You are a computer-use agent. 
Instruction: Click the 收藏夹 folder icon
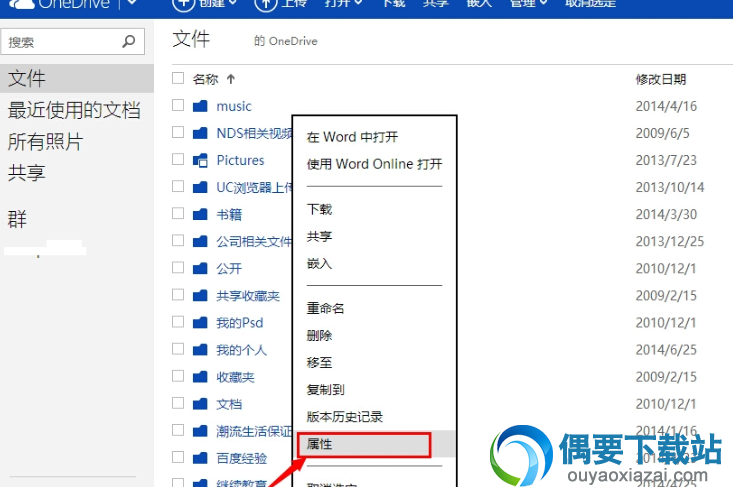click(200, 377)
